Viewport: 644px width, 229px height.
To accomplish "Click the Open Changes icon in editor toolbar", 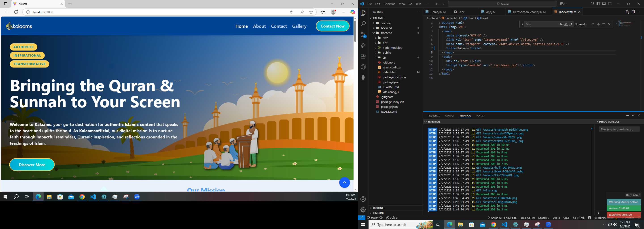I will coord(627,12).
